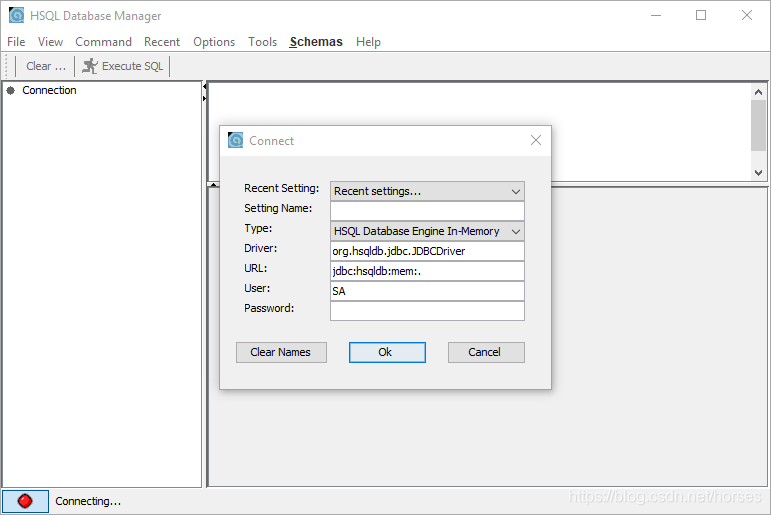Open the Recent menu
This screenshot has height=515, width=771.
coord(162,42)
